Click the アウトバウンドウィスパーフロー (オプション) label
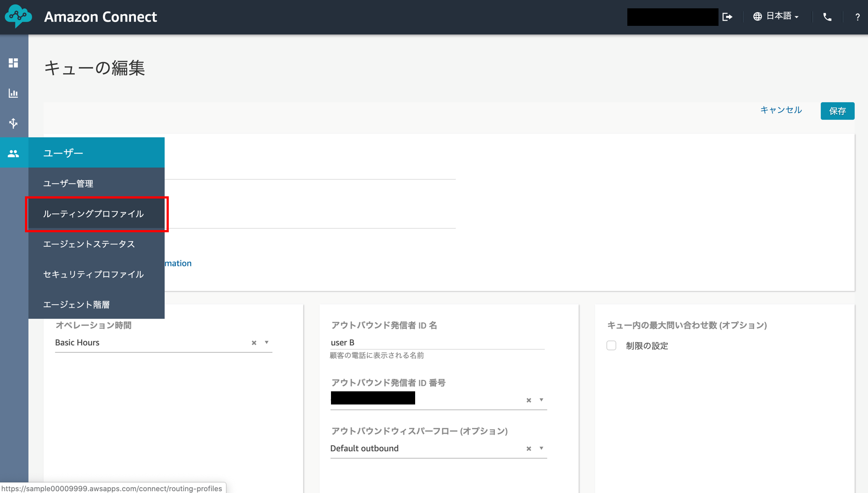This screenshot has height=493, width=868. tap(420, 431)
